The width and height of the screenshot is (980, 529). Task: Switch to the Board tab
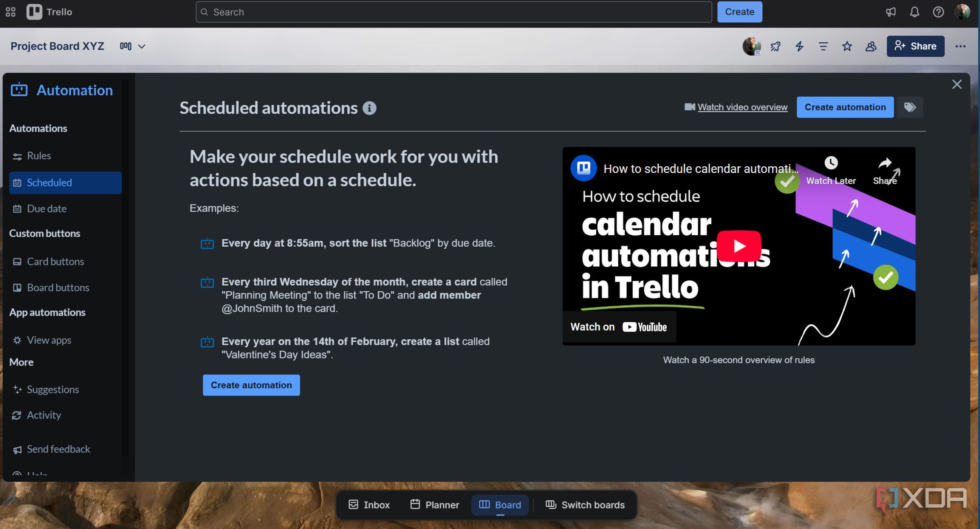[500, 505]
